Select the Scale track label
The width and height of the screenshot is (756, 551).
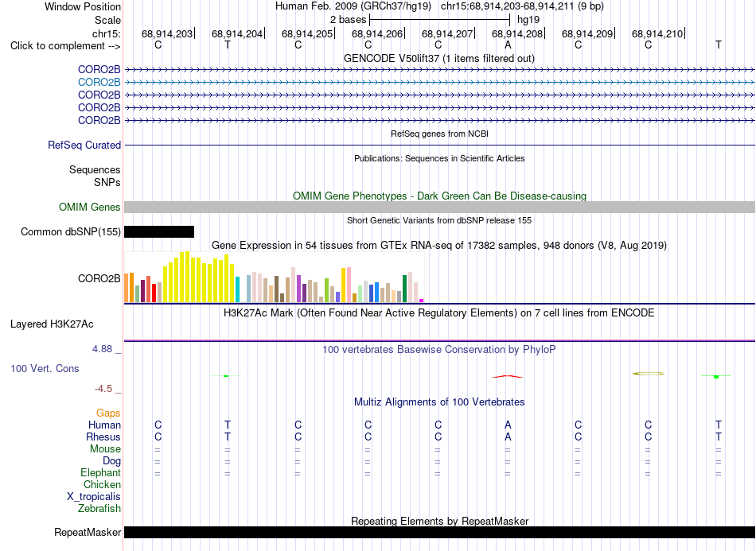pos(107,20)
